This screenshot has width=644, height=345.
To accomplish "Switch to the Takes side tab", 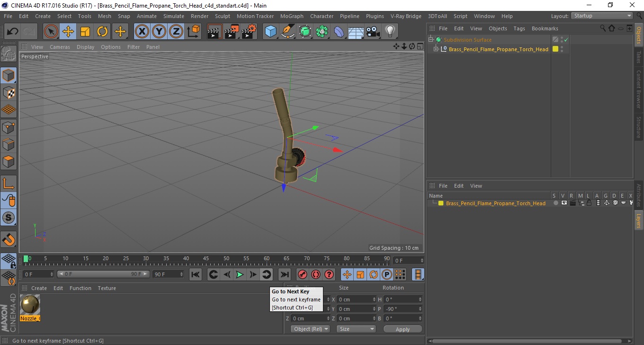I will pos(639,57).
